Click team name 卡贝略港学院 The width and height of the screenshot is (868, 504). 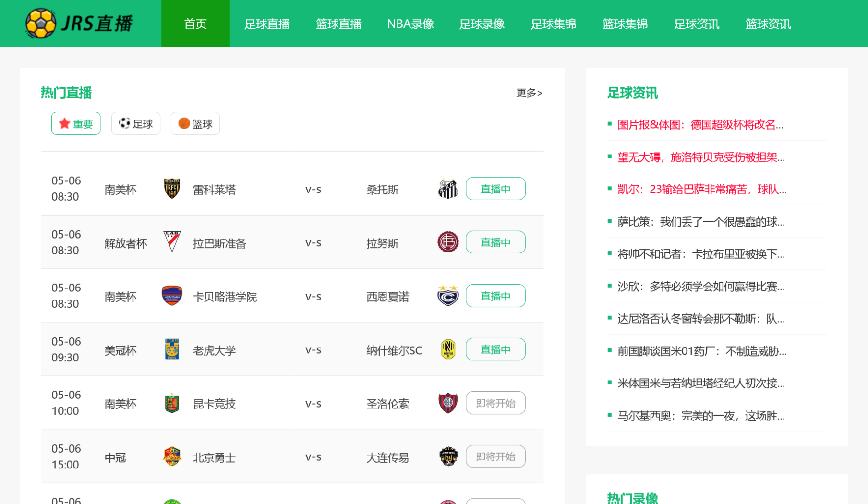click(225, 297)
